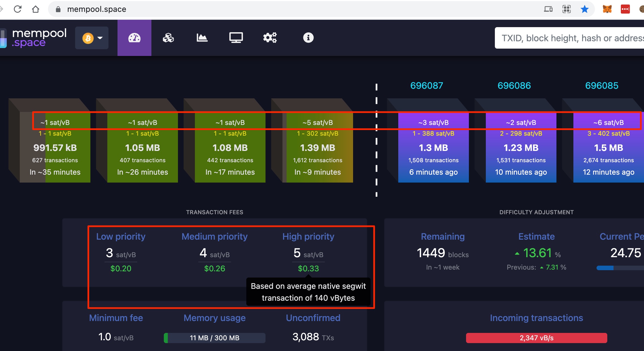Click the red extension icon
Viewport: 644px width, 351px height.
625,9
